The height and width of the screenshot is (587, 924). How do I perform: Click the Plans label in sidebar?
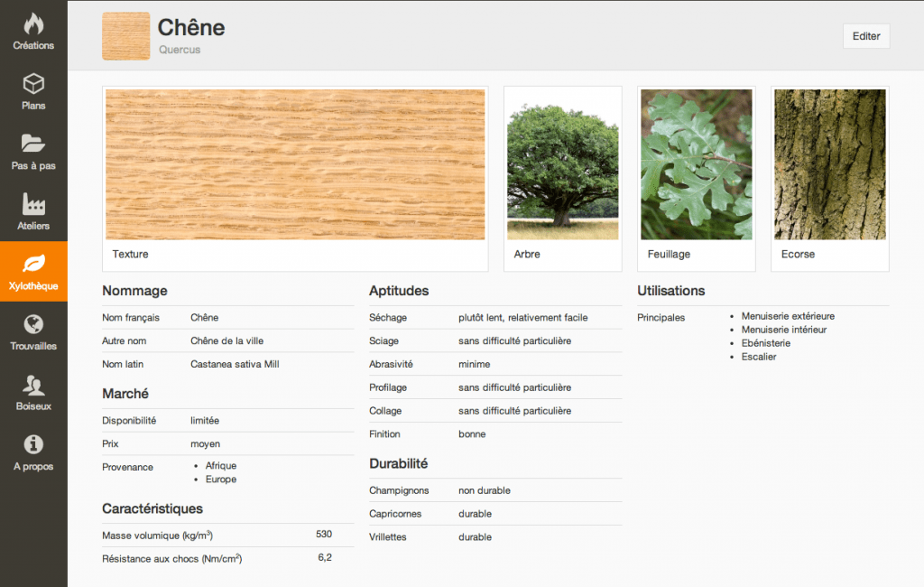33,106
